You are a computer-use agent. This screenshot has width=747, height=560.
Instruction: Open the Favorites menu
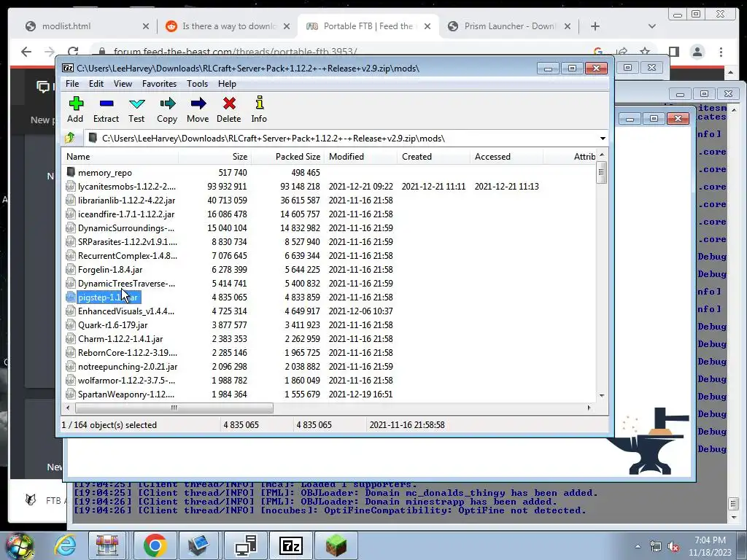click(x=160, y=84)
